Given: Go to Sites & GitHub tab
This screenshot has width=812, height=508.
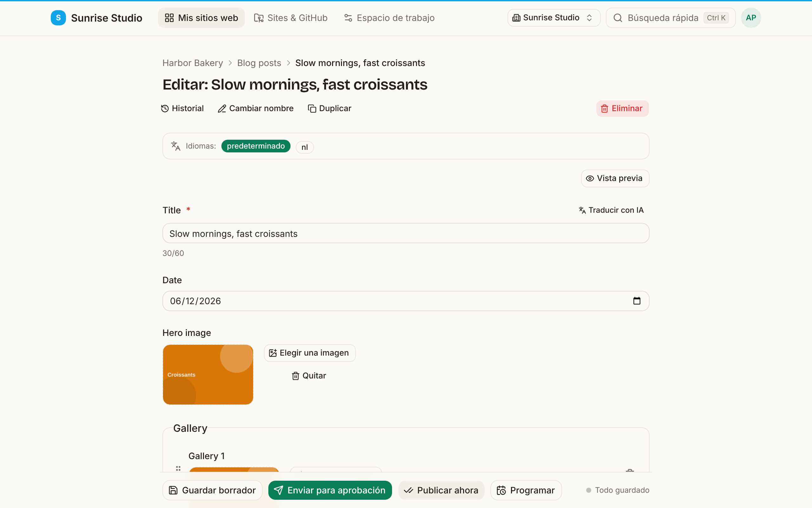Looking at the screenshot, I should 291,18.
